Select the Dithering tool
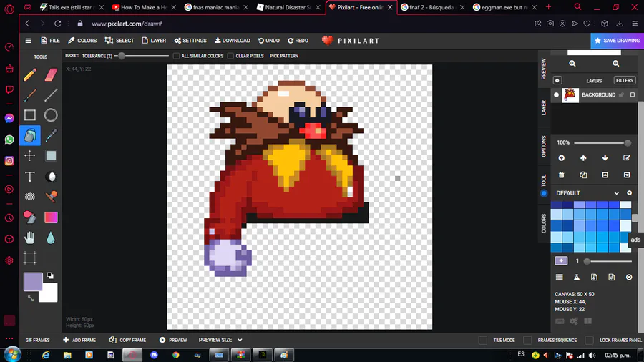644x362 pixels. pyautogui.click(x=30, y=197)
